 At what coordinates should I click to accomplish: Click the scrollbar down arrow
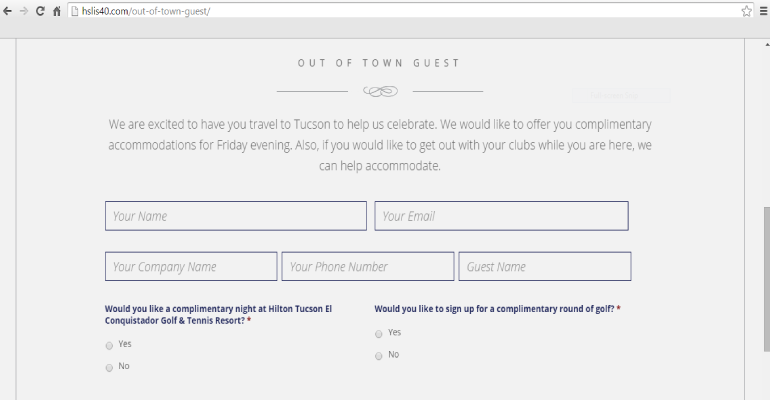point(765,395)
